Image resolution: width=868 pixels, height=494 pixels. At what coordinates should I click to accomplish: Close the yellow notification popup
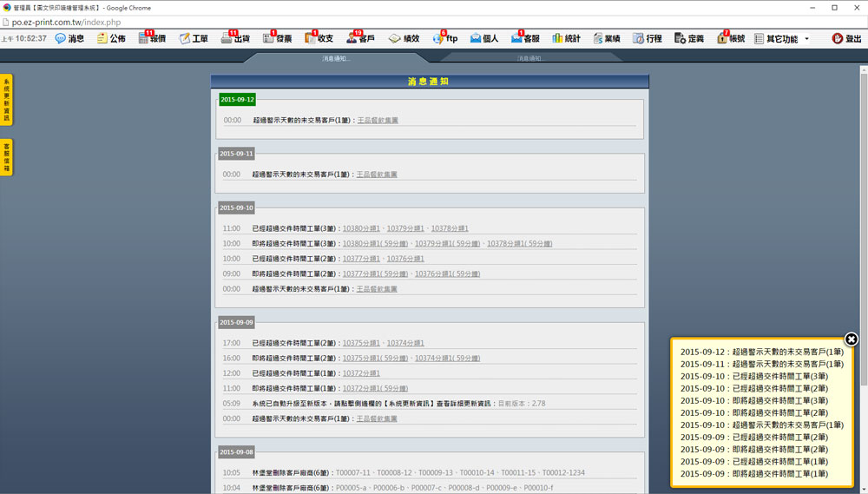click(x=852, y=339)
